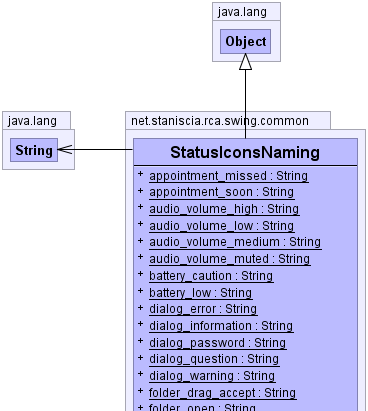Select the StatusIconsNaming class title
Screen dimensions: 368x411
click(245, 152)
